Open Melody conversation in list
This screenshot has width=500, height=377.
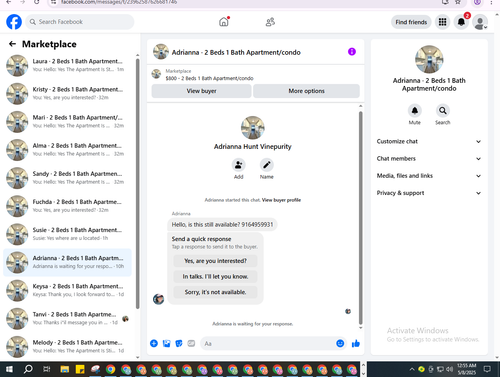coord(67,347)
